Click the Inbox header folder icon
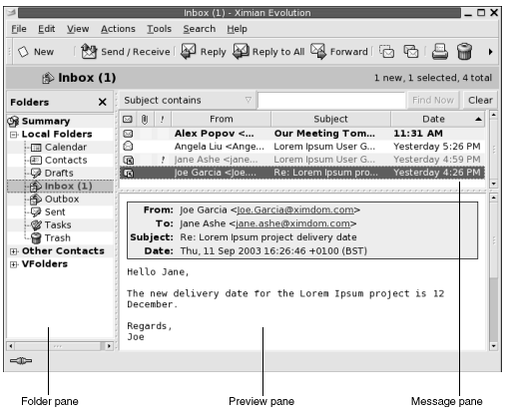 point(48,78)
